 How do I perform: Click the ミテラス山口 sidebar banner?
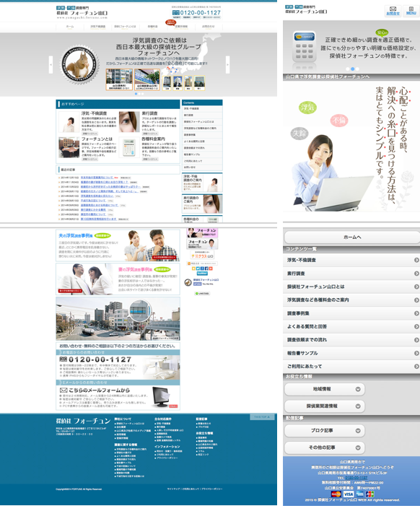tap(202, 255)
